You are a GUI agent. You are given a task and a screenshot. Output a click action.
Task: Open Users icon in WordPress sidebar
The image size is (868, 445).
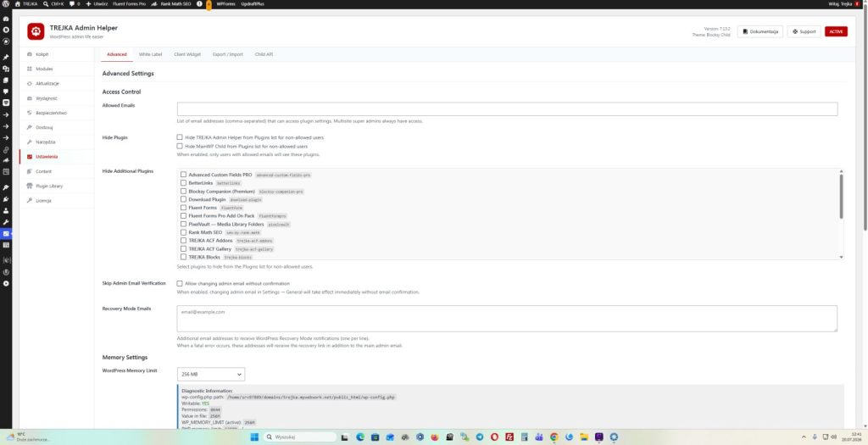6,210
